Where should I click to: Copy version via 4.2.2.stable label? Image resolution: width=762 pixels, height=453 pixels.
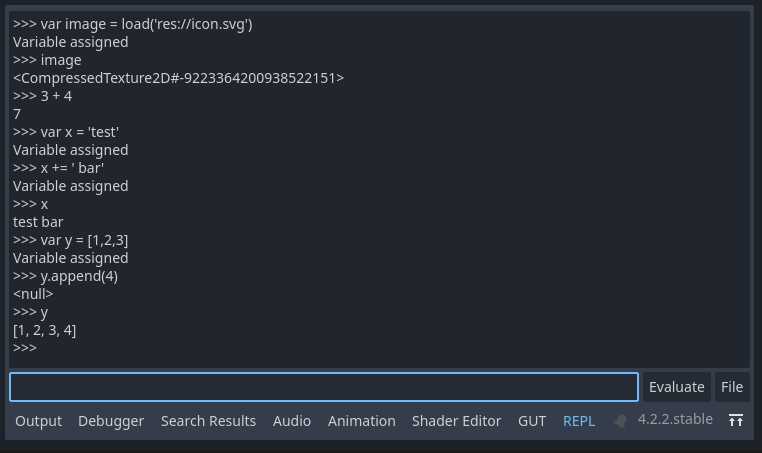[x=675, y=419]
